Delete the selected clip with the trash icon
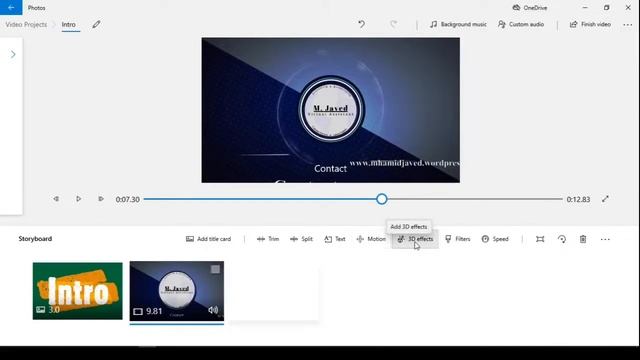 pyautogui.click(x=583, y=239)
